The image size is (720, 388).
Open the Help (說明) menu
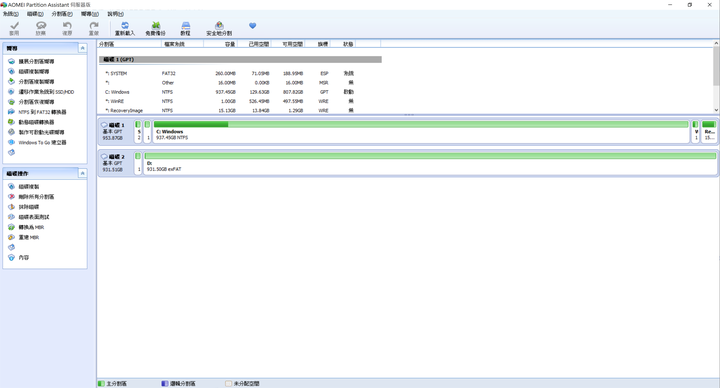pos(116,14)
